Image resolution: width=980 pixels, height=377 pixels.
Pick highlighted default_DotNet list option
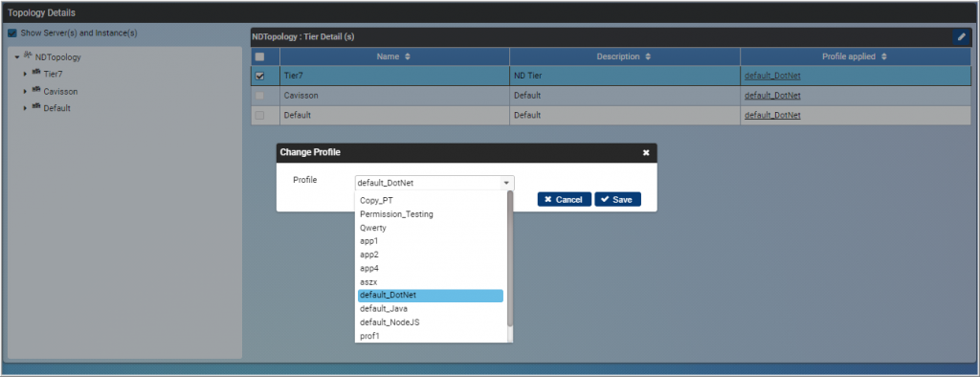(431, 295)
